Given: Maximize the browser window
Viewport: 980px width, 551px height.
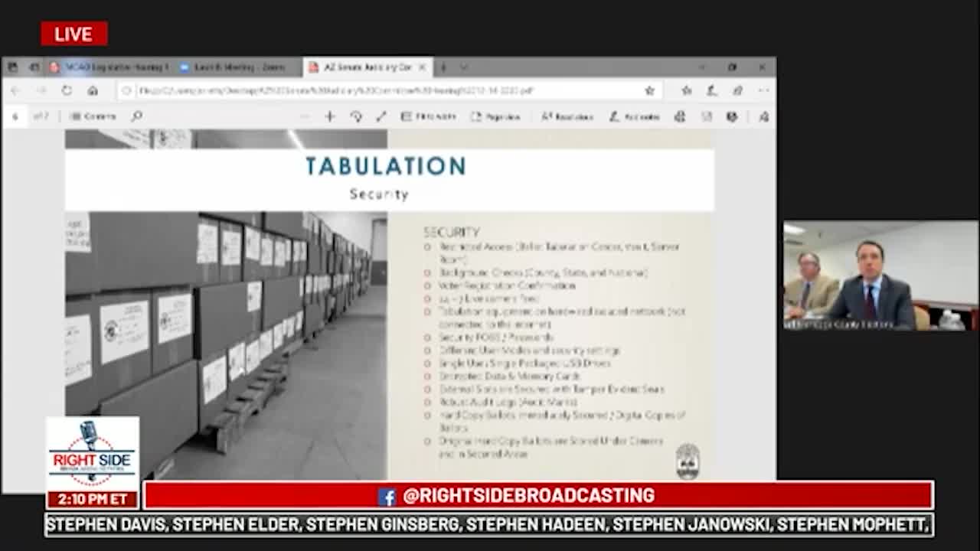Looking at the screenshot, I should [732, 67].
